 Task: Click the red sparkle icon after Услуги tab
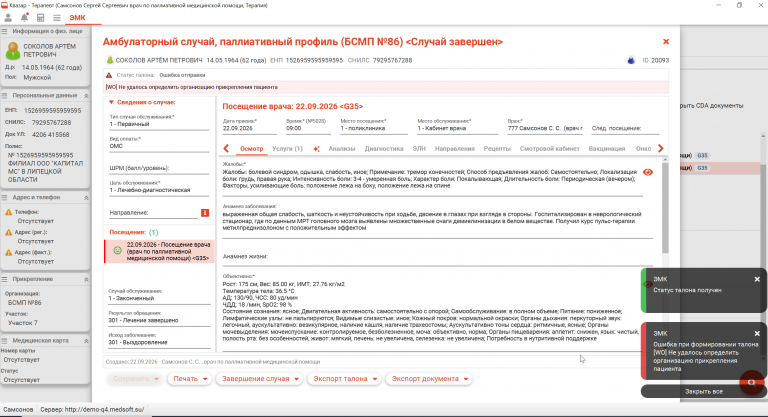pos(316,149)
